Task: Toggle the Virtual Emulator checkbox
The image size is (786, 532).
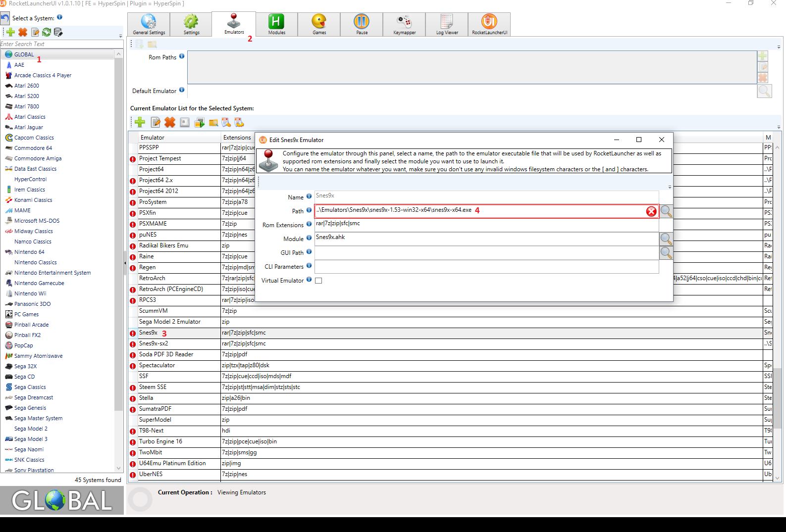Action: (x=318, y=281)
